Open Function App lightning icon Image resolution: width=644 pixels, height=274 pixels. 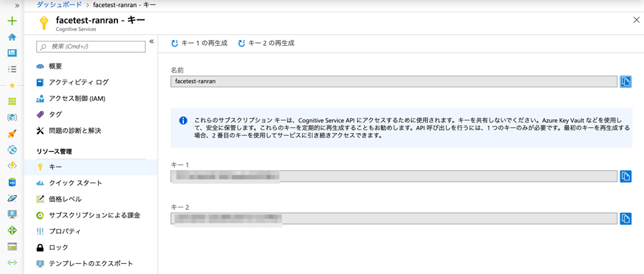coord(12,165)
